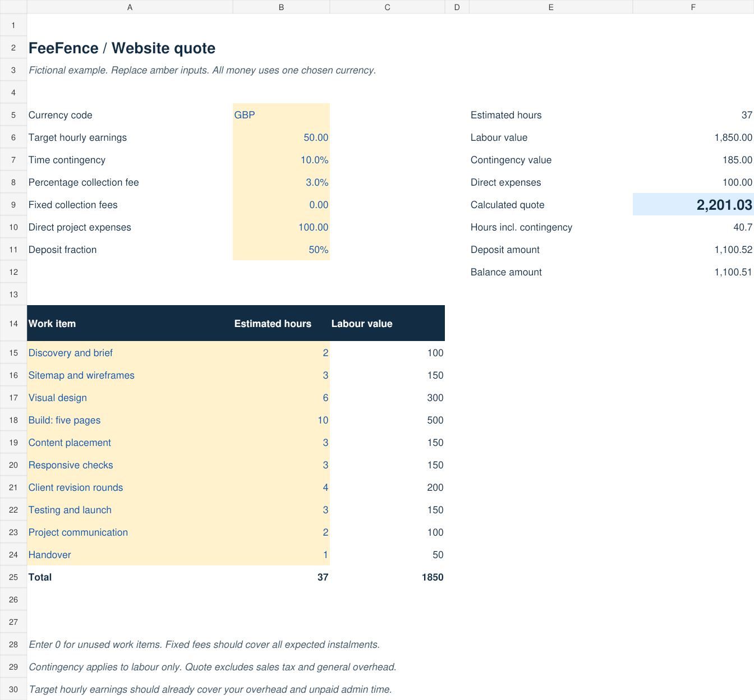Click the Contingency applies to labour only note
The image size is (754, 700).
pyautogui.click(x=212, y=667)
